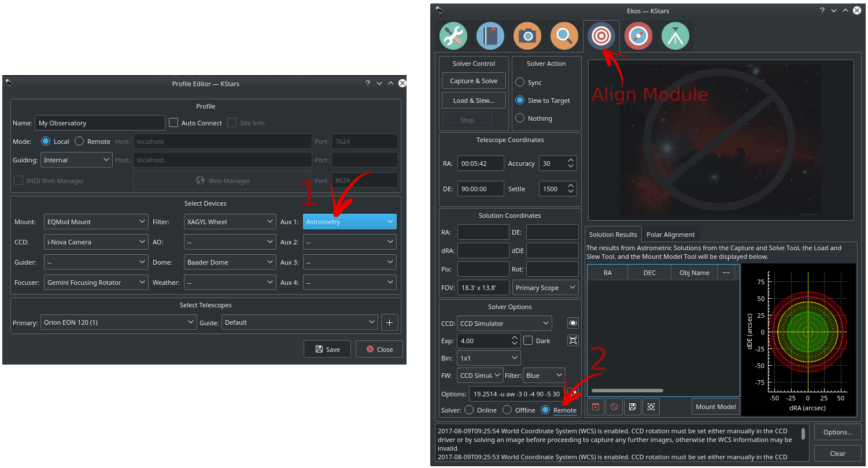The width and height of the screenshot is (868, 468).
Task: Open the Aux 1 Astrometry dropdown
Action: [x=349, y=222]
